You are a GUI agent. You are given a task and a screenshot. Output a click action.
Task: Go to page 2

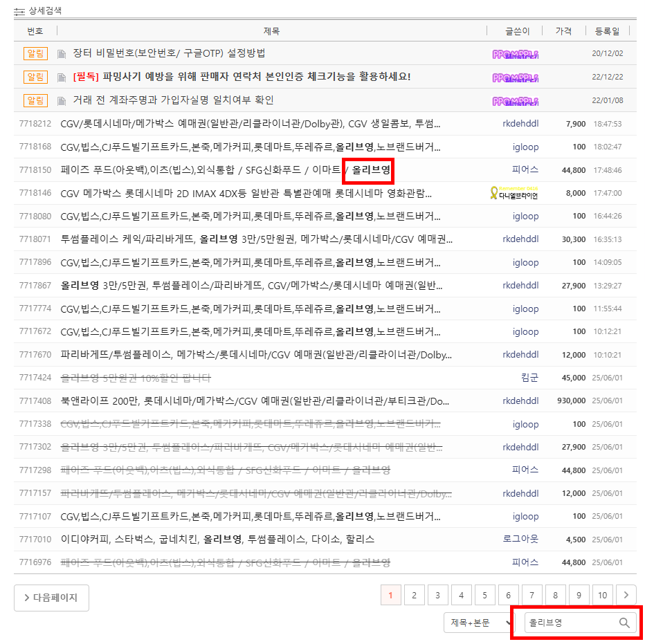pos(415,595)
